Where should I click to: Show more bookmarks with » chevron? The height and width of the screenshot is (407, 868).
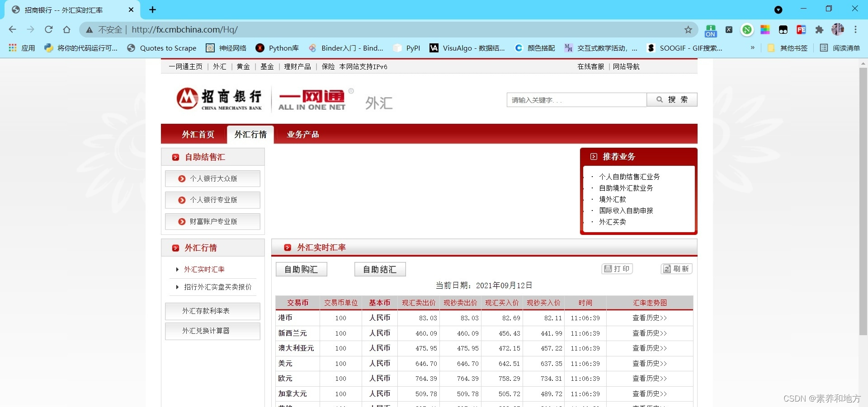[752, 48]
